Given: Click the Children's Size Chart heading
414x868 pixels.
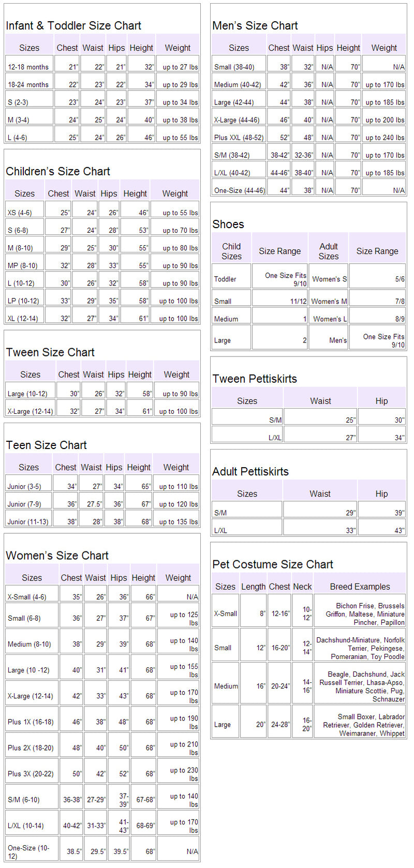Looking at the screenshot, I should [x=58, y=171].
